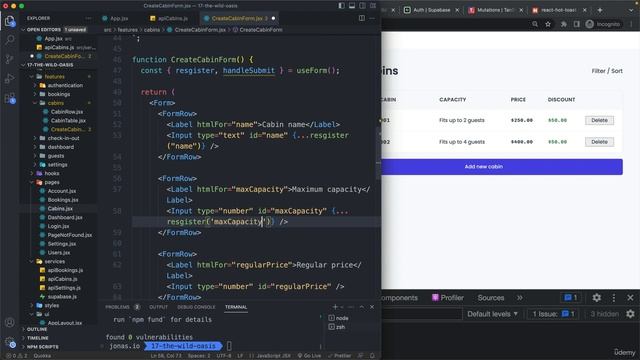Open Source Control view in activity bar
Viewport: 640px width, 360px height.
[9, 59]
